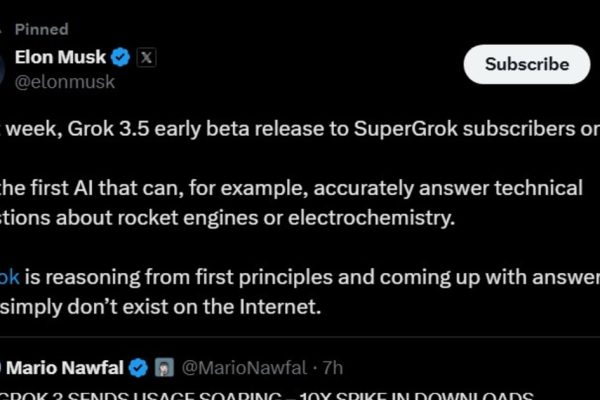Open the quoted post's GROK 3 headline
The image size is (600, 400).
[267, 395]
